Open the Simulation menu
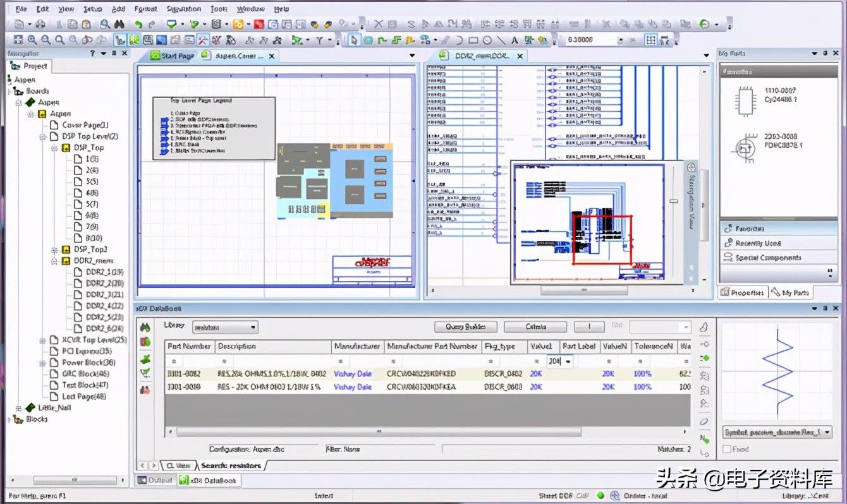847x504 pixels. (184, 9)
